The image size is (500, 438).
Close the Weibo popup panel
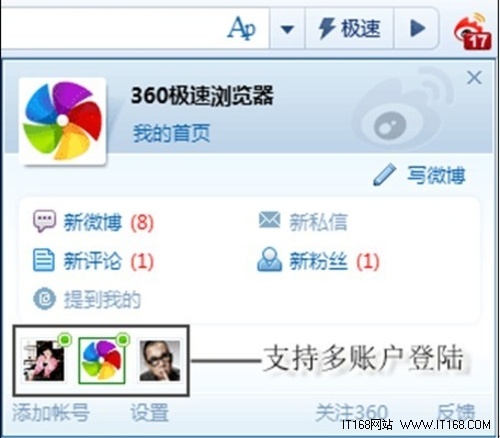tap(474, 78)
